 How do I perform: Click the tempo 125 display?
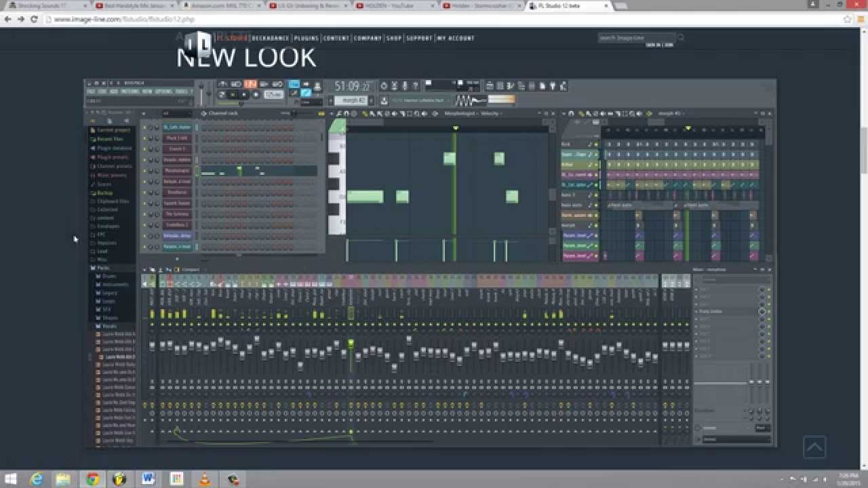click(273, 94)
